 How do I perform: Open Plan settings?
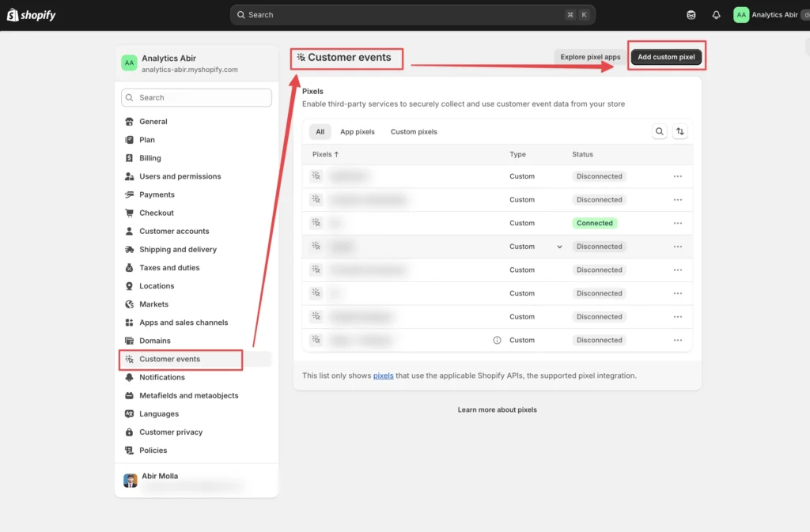click(x=146, y=140)
